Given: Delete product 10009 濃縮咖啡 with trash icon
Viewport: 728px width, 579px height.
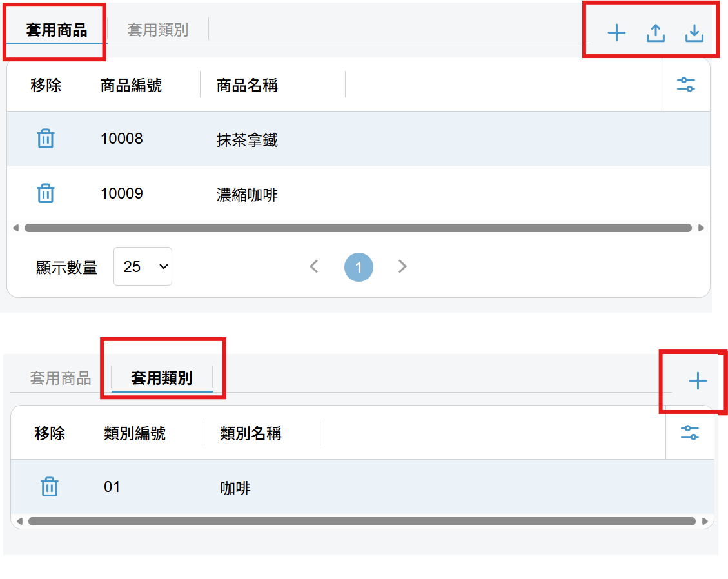Looking at the screenshot, I should pos(45,193).
